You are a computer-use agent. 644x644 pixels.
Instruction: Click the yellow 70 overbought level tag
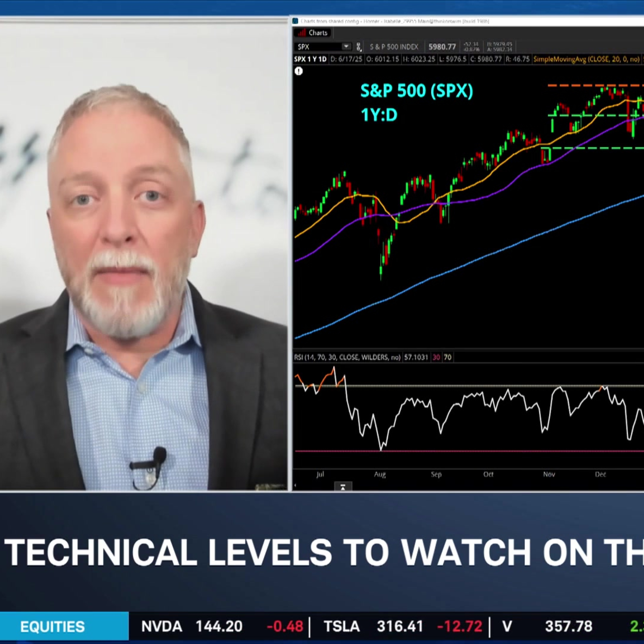point(448,357)
